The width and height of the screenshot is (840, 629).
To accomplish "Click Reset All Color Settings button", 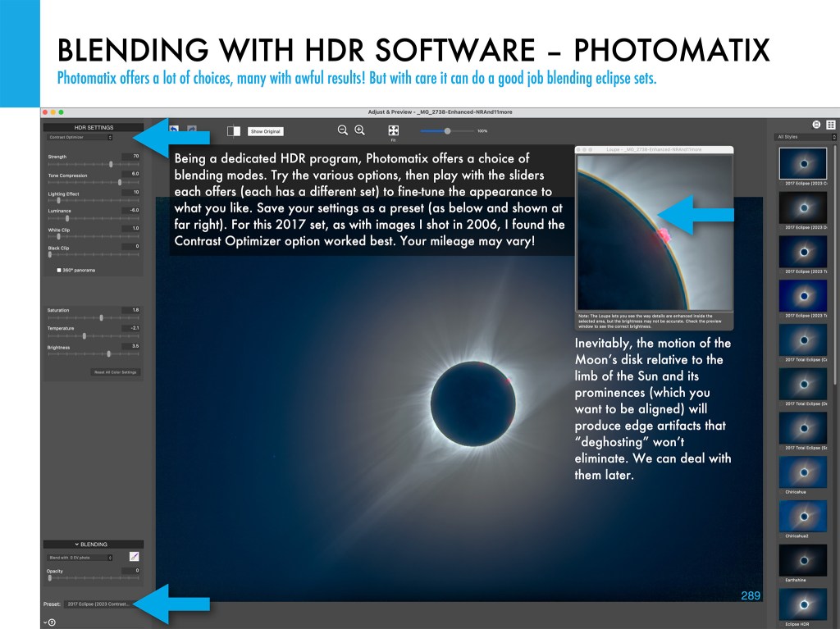I will (x=116, y=372).
